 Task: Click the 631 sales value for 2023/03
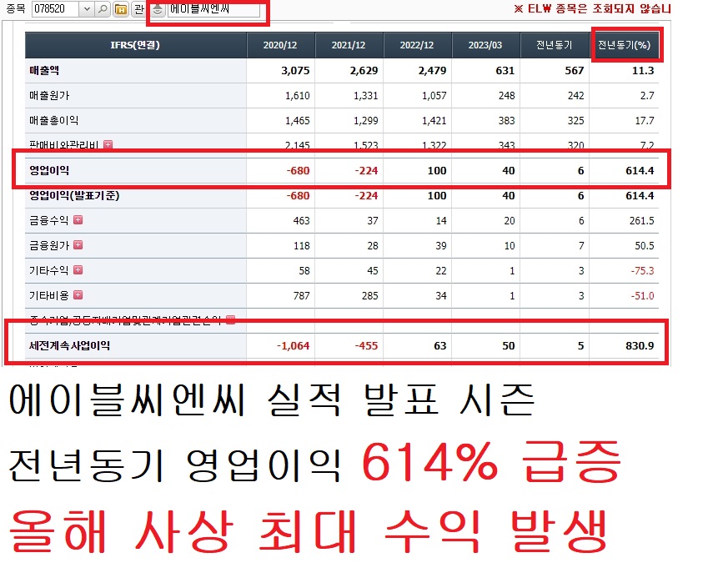click(505, 71)
